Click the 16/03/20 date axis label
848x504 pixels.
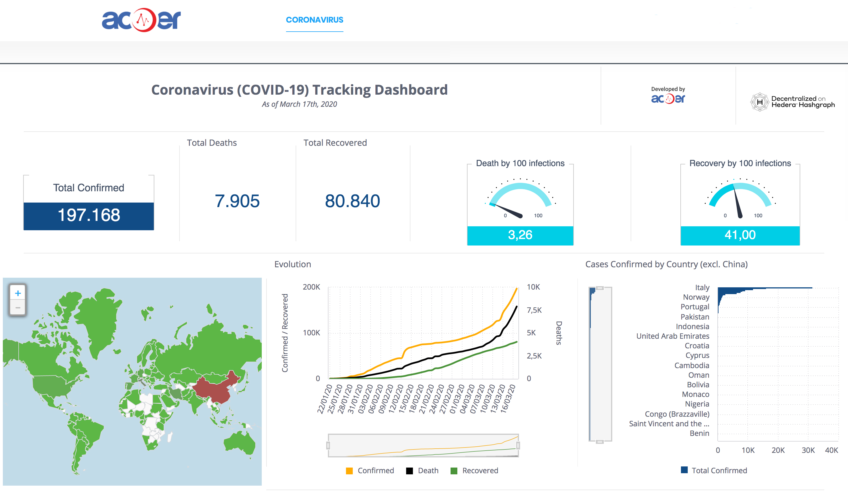pos(508,399)
